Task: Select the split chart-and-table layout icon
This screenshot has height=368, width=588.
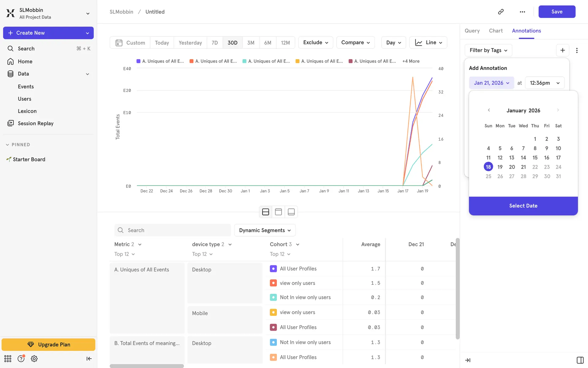Action: (x=266, y=212)
